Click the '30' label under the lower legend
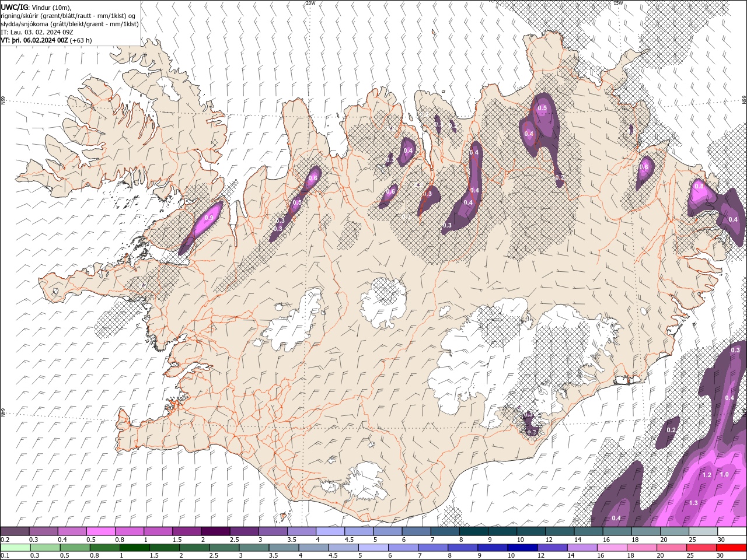The height and width of the screenshot is (560, 747). [x=721, y=556]
